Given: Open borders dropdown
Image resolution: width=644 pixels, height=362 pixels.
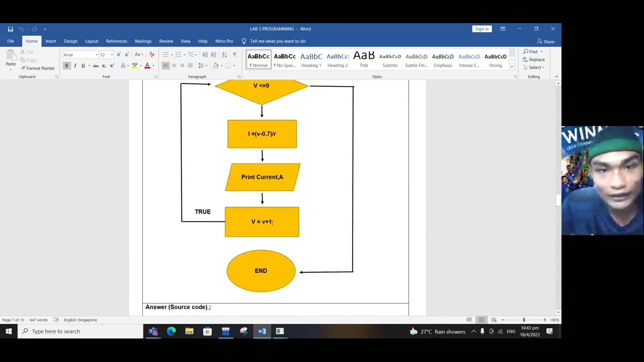Looking at the screenshot, I should coord(234,66).
